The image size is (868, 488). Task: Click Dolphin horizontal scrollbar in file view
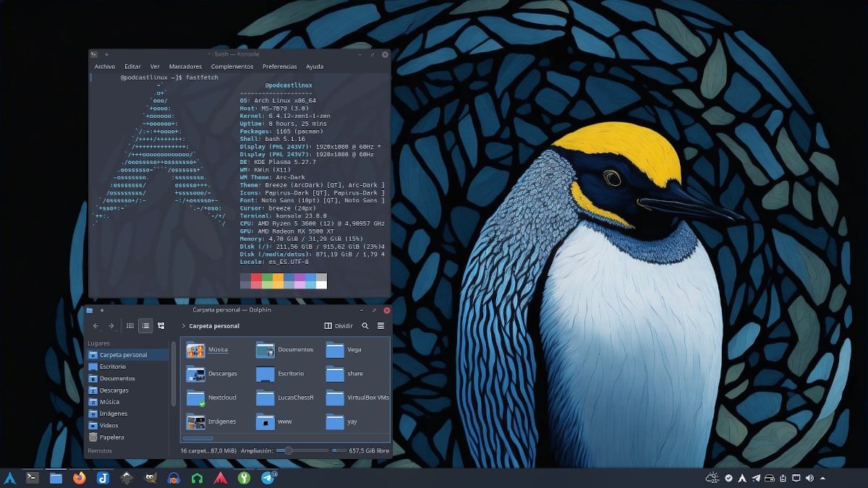coord(198,438)
